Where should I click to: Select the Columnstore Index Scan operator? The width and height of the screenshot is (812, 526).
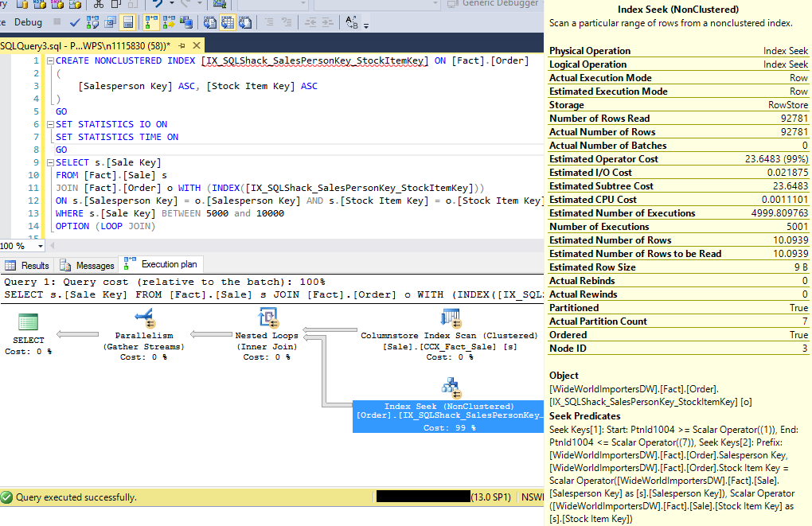450,319
